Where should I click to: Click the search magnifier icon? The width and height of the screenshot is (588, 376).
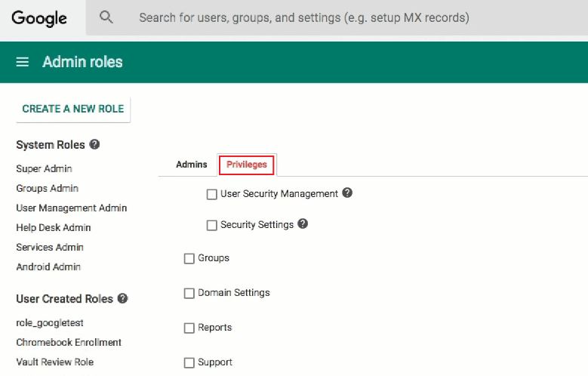pyautogui.click(x=106, y=17)
